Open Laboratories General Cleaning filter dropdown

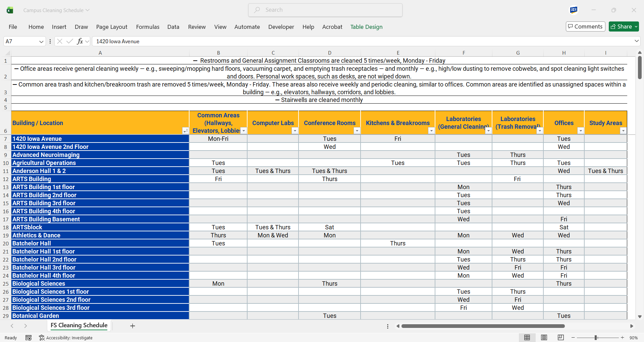click(x=488, y=131)
